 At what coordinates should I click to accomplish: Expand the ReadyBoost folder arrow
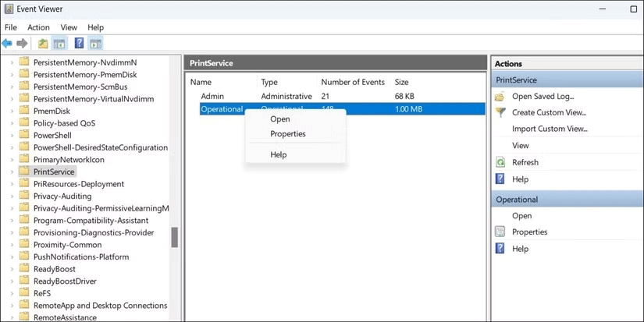tap(12, 269)
